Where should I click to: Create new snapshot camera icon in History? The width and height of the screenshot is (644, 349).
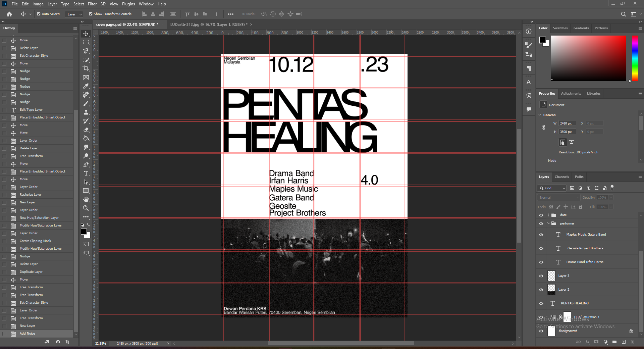click(58, 342)
